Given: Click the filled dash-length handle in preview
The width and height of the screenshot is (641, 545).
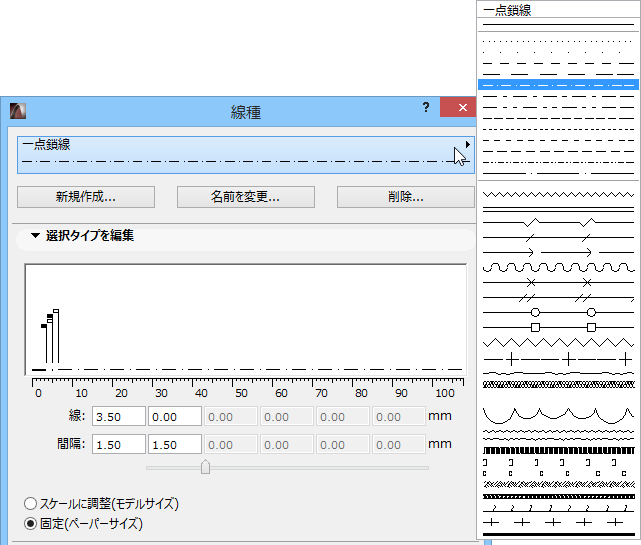Looking at the screenshot, I should 44,326.
